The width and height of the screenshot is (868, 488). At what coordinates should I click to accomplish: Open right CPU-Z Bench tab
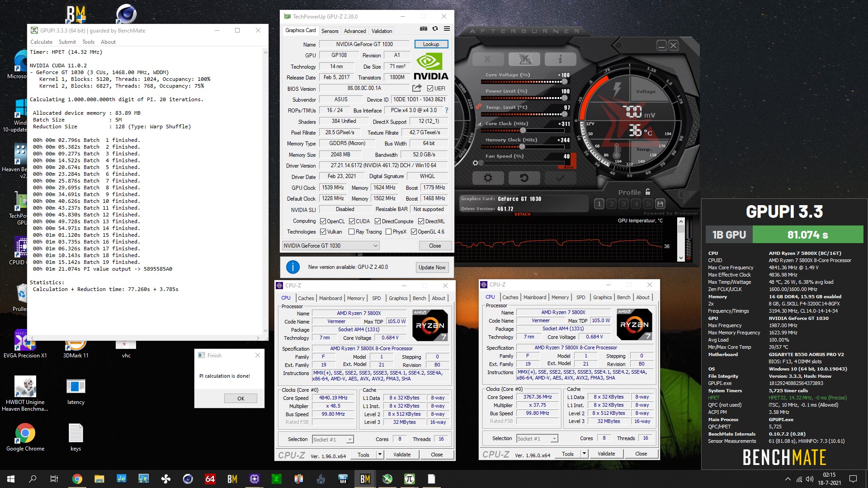click(x=623, y=297)
